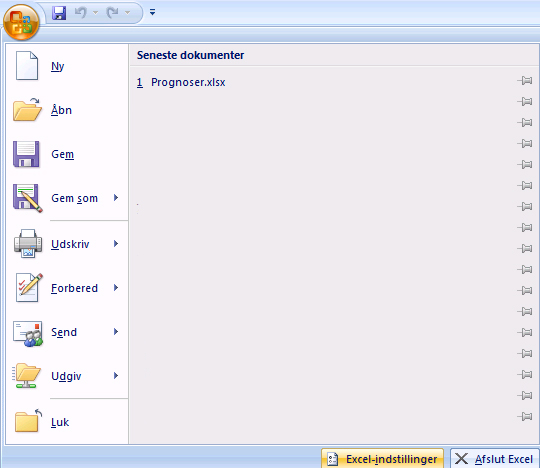Open Excel-indstillinger button

tap(382, 459)
